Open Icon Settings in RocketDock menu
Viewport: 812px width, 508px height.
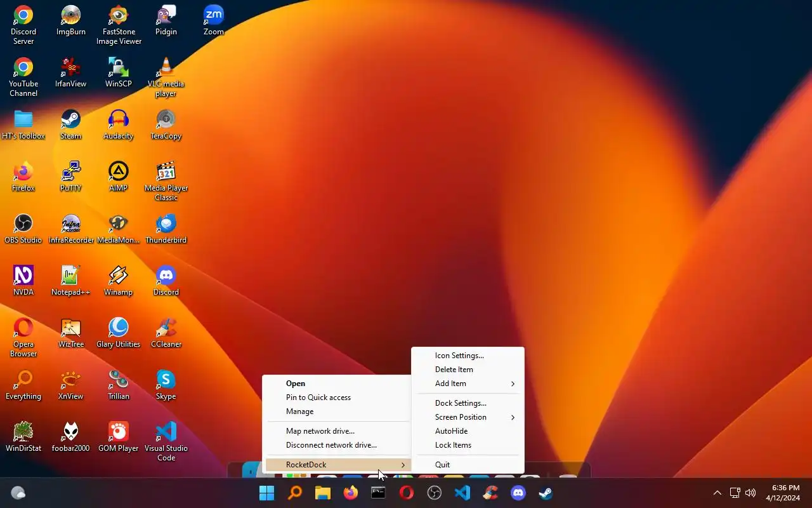tap(468, 356)
